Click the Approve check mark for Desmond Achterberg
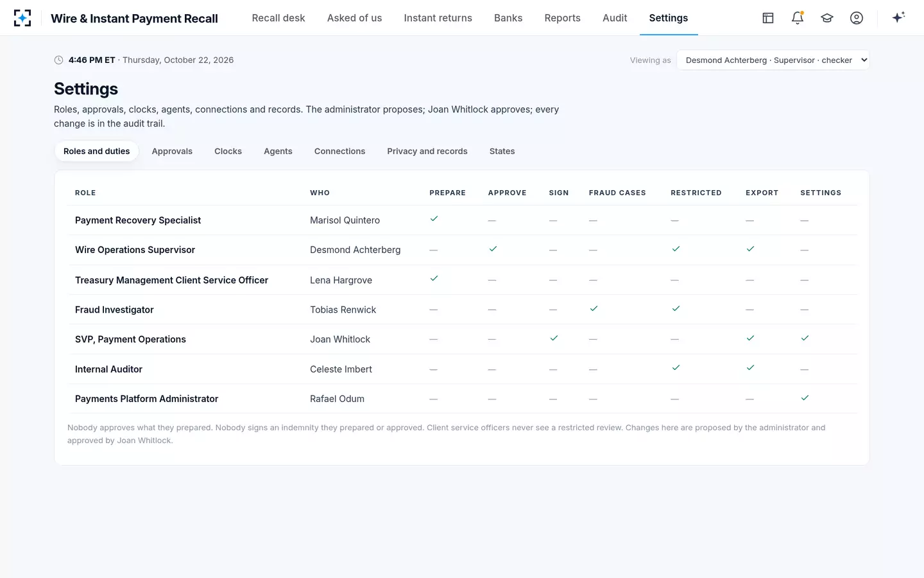Image resolution: width=924 pixels, height=578 pixels. [x=493, y=249]
